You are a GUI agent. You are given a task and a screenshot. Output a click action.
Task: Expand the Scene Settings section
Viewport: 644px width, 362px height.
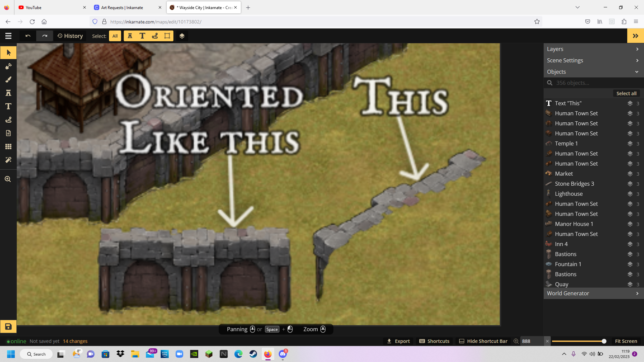tap(594, 60)
